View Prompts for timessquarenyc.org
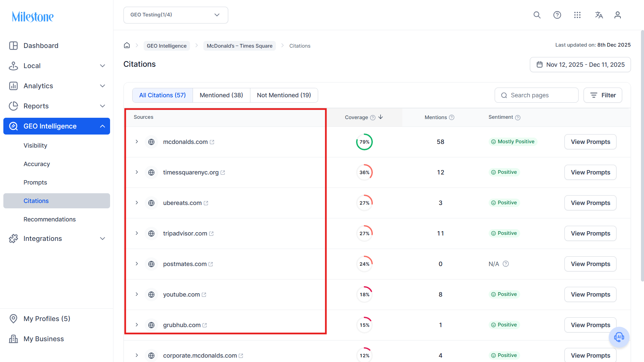Image resolution: width=644 pixels, height=362 pixels. [590, 172]
